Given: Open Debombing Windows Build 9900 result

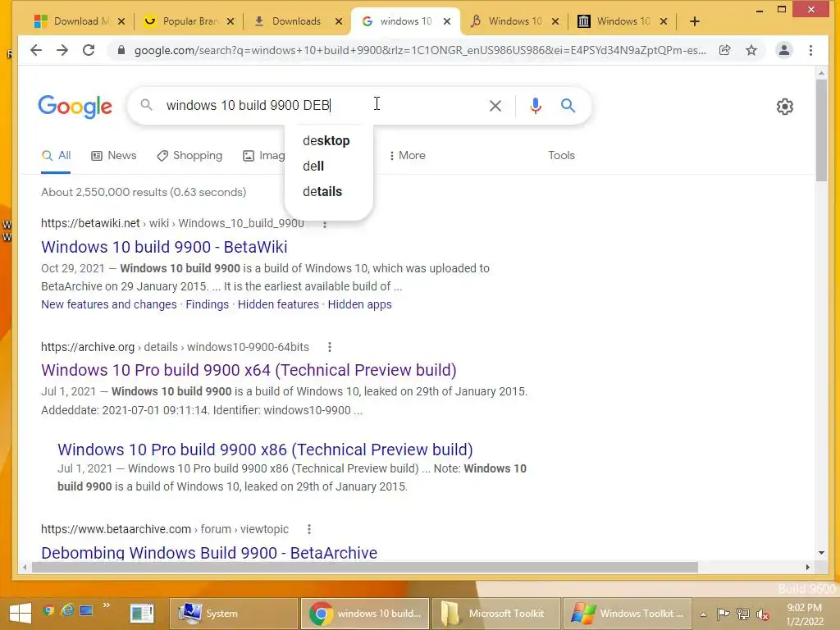Looking at the screenshot, I should pos(209,552).
